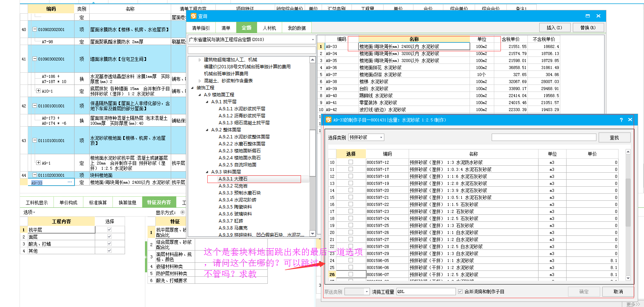Open the 单价构成 tab
644x307 pixels.
coord(68,203)
